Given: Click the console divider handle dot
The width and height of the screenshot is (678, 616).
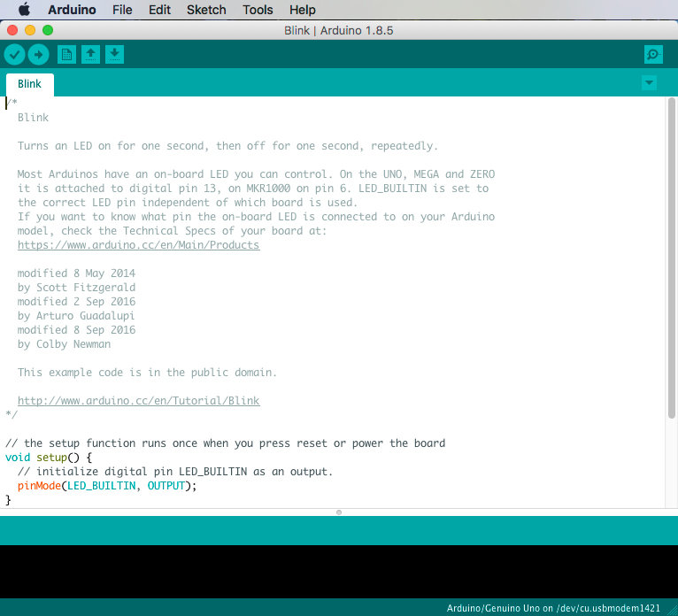Looking at the screenshot, I should pos(339,512).
